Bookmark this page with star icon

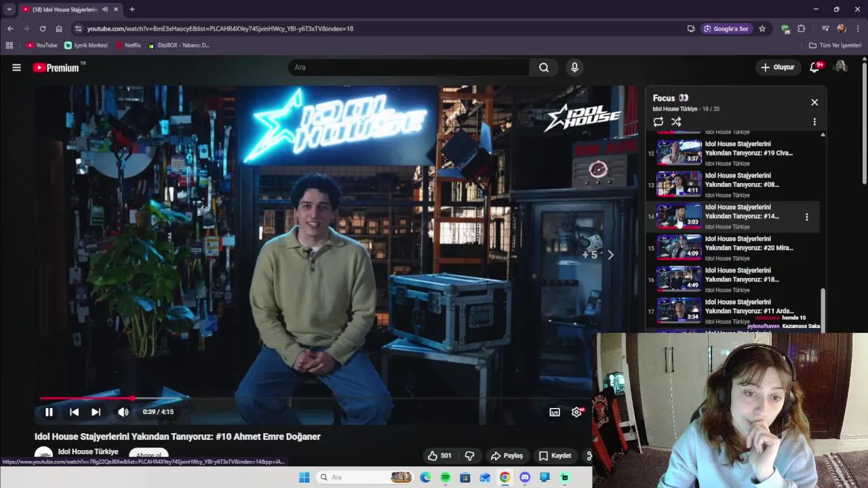coord(762,28)
